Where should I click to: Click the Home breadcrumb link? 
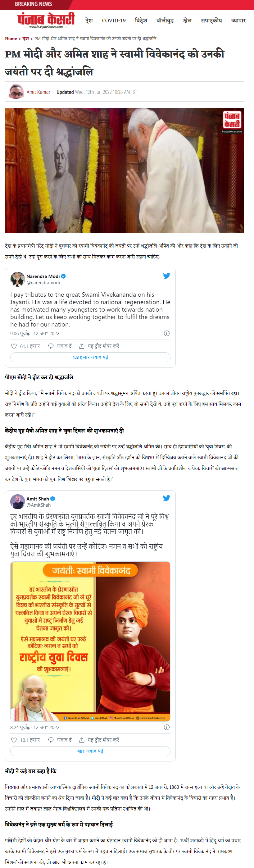pos(11,39)
